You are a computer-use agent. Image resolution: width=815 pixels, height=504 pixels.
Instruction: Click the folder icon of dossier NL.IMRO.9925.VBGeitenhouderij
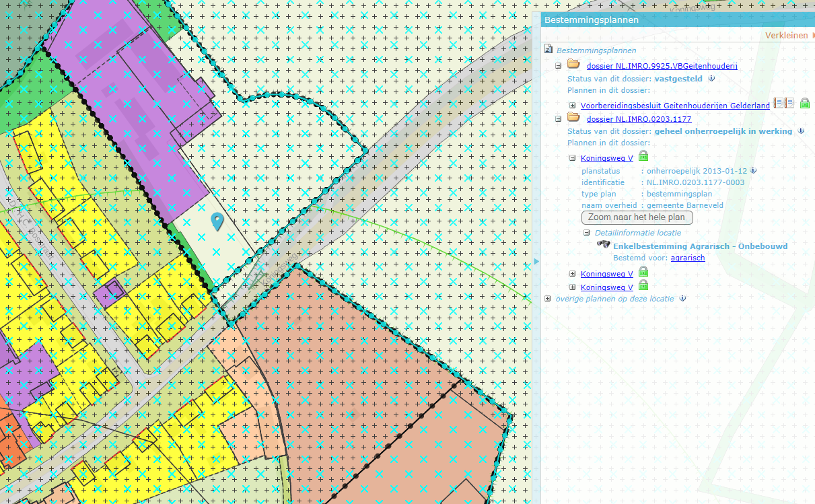tap(573, 65)
